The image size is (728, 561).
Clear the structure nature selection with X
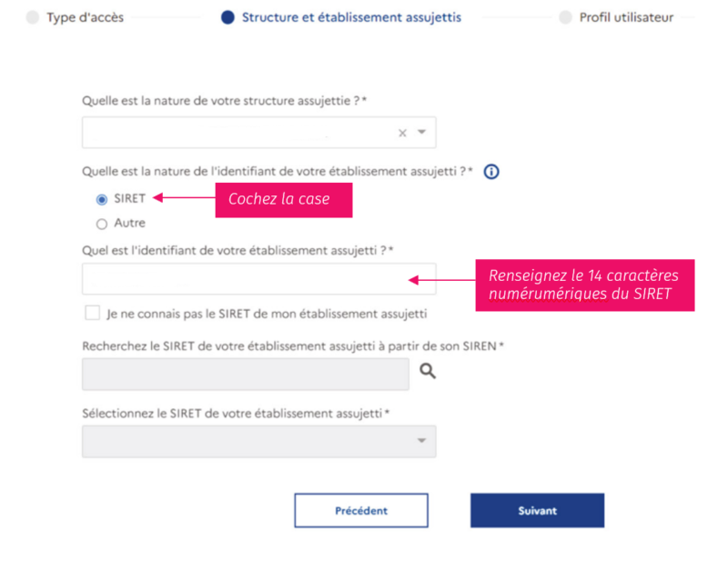click(x=402, y=133)
